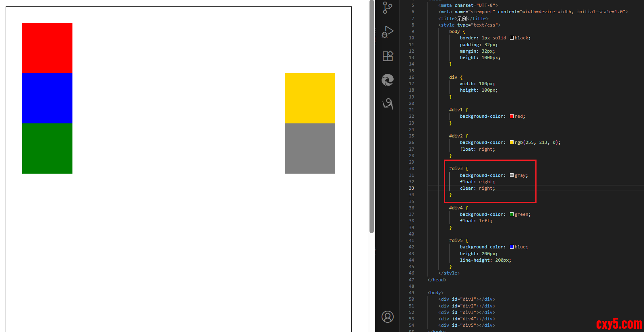Launch Microsoft Edge Tools from activity bar
644x332 pixels.
coord(388,80)
